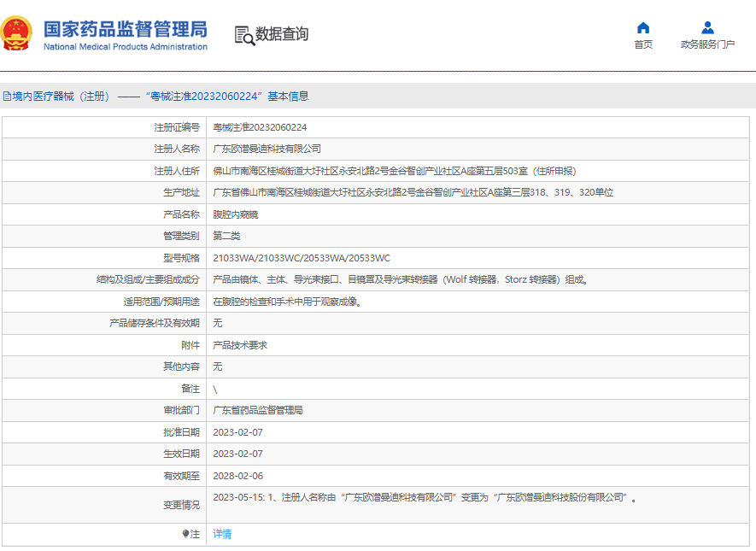Click the 生效日期 row label

coord(181,454)
